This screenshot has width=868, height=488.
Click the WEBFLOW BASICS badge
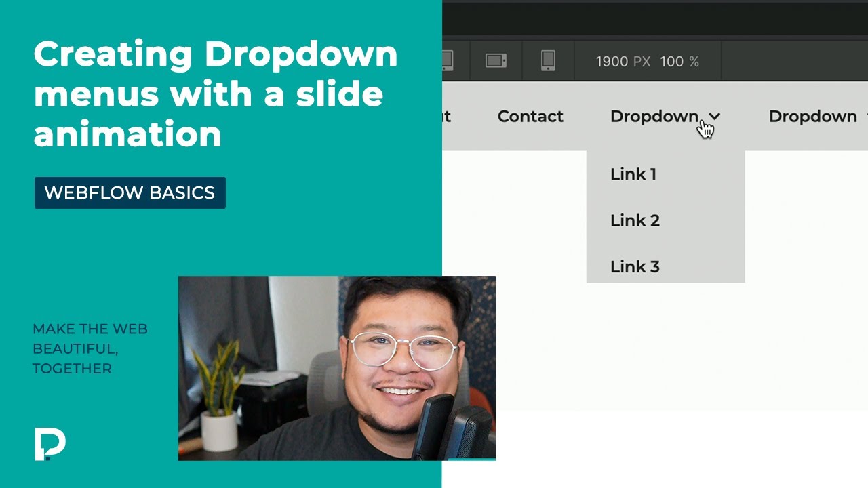(130, 192)
